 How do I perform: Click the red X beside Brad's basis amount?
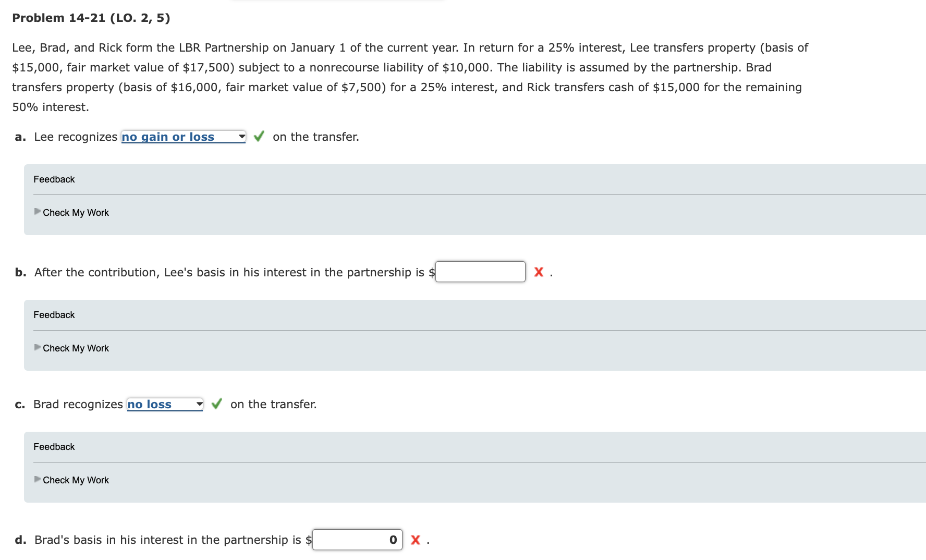point(416,540)
